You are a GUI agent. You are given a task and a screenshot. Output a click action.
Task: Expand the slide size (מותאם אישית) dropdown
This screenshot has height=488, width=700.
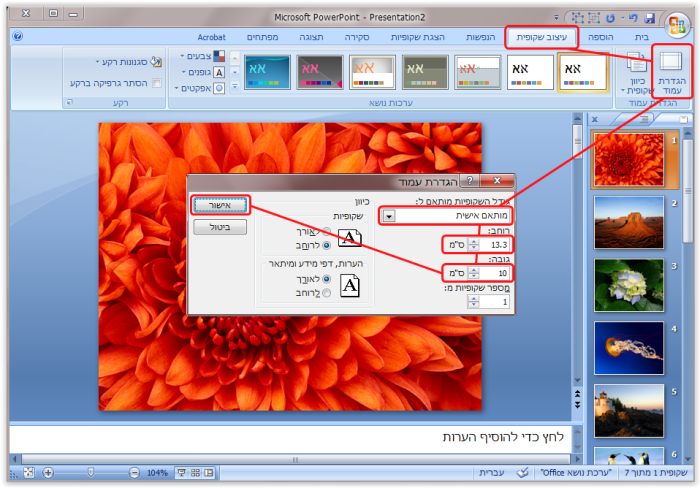389,216
